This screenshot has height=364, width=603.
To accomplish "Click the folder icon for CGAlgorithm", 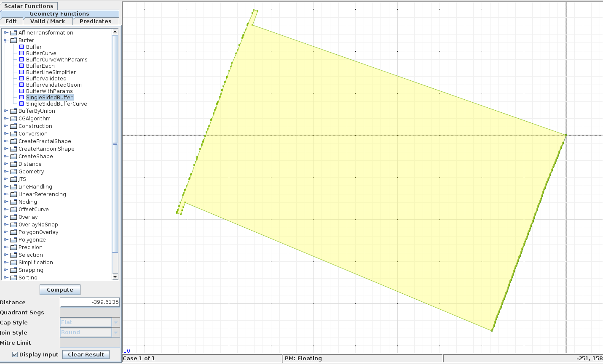I will point(13,118).
